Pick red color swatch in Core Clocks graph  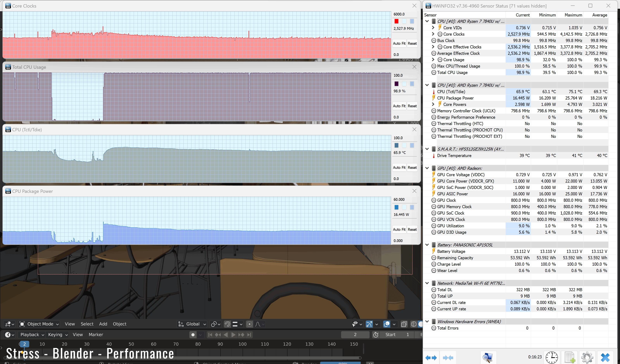(396, 21)
